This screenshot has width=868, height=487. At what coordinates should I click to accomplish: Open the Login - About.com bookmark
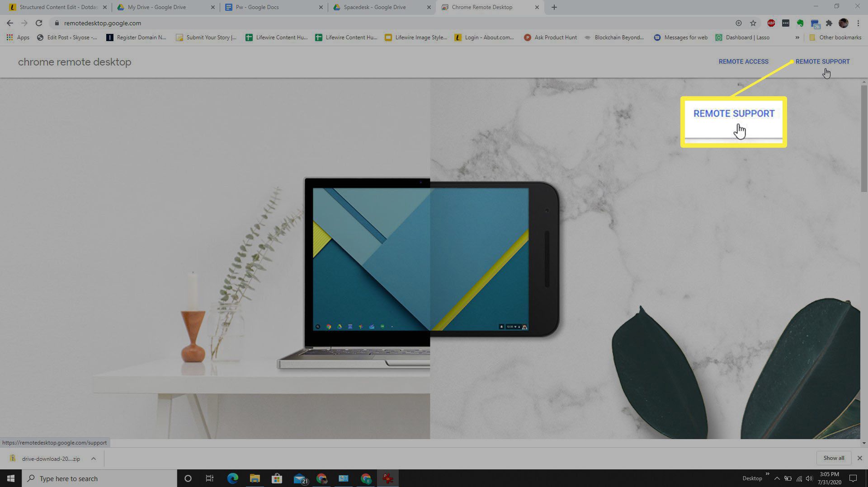click(x=484, y=37)
